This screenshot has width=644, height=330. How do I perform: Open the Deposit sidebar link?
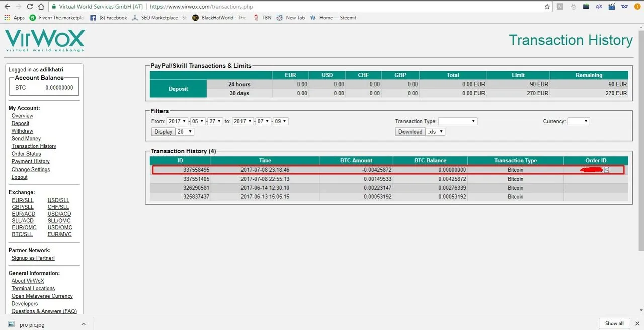[20, 123]
